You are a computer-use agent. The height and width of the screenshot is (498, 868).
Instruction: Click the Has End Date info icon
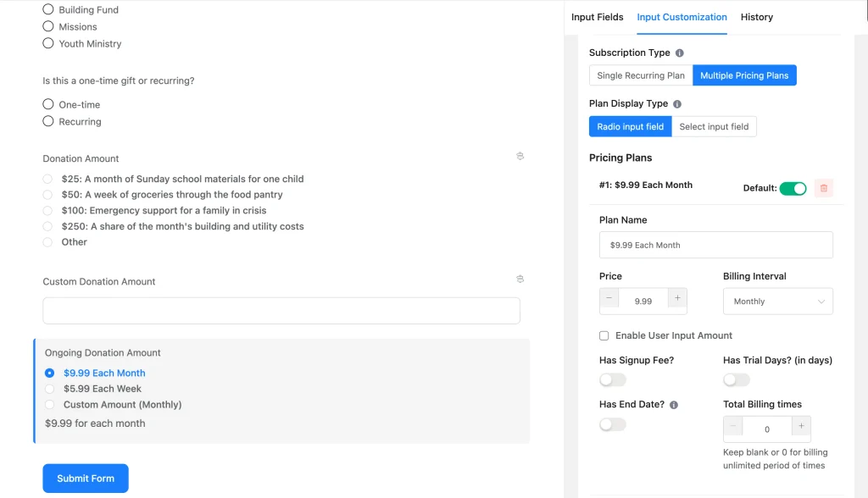[x=674, y=405]
